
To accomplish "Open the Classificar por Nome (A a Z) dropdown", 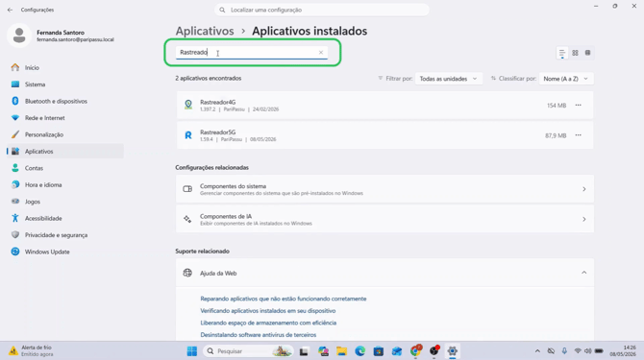I will [566, 79].
